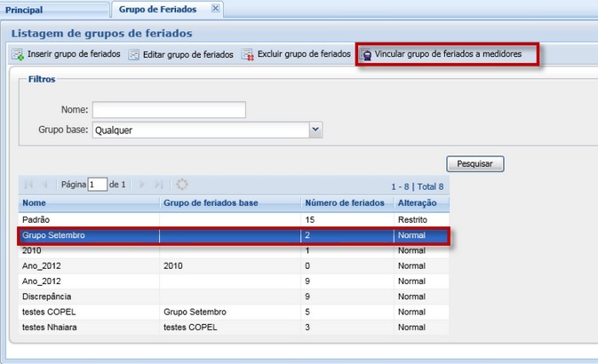
Task: Go to previous page in pager
Action: click(45, 185)
